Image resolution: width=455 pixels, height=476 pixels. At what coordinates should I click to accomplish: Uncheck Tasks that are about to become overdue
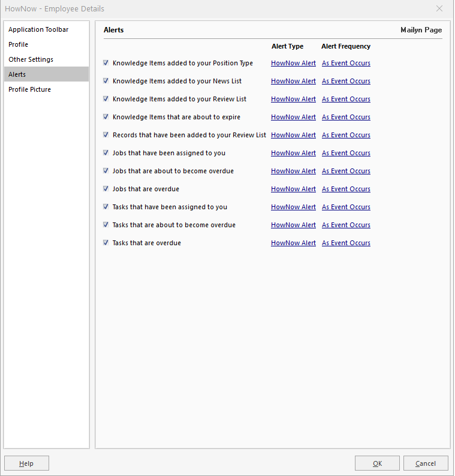click(x=106, y=225)
